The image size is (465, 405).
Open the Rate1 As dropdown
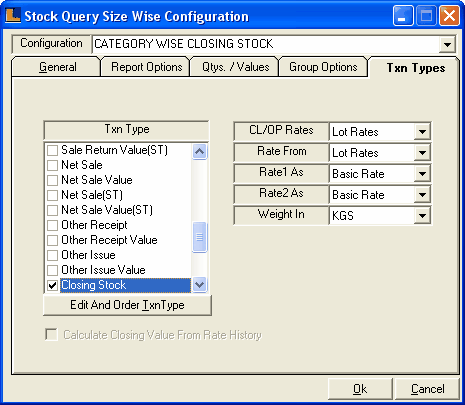click(422, 174)
